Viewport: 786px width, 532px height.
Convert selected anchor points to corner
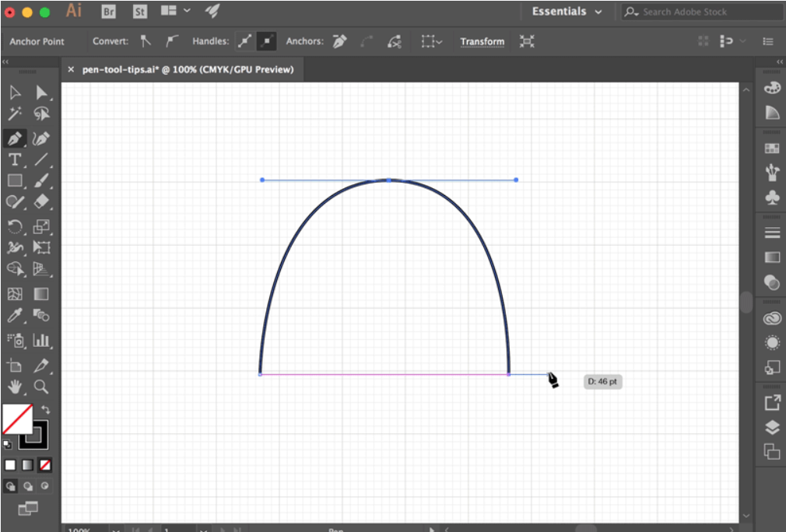[x=146, y=41]
